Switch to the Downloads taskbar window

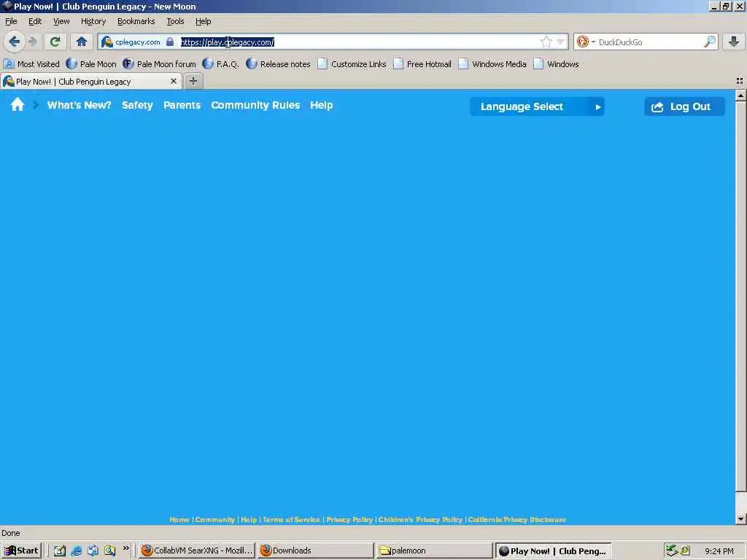[315, 551]
